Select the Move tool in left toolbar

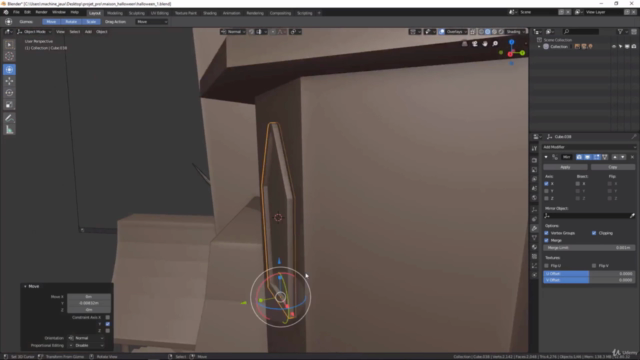click(x=9, y=82)
